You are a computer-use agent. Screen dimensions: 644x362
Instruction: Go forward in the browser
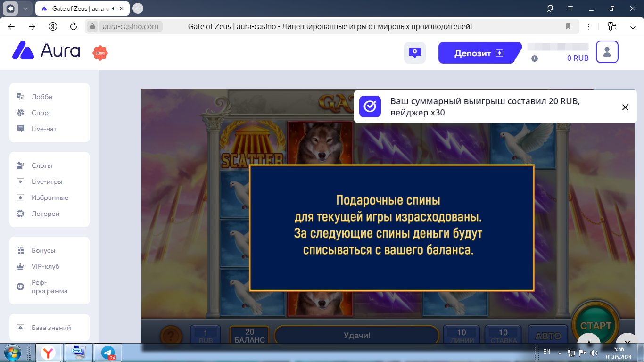point(32,26)
